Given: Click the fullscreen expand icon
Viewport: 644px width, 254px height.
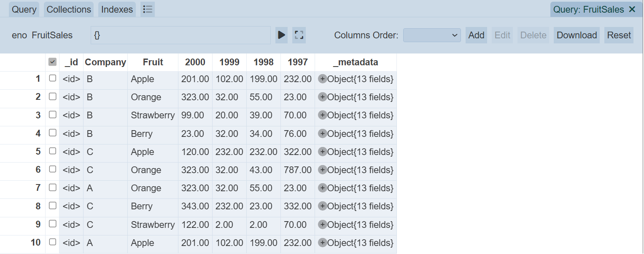Looking at the screenshot, I should 299,35.
